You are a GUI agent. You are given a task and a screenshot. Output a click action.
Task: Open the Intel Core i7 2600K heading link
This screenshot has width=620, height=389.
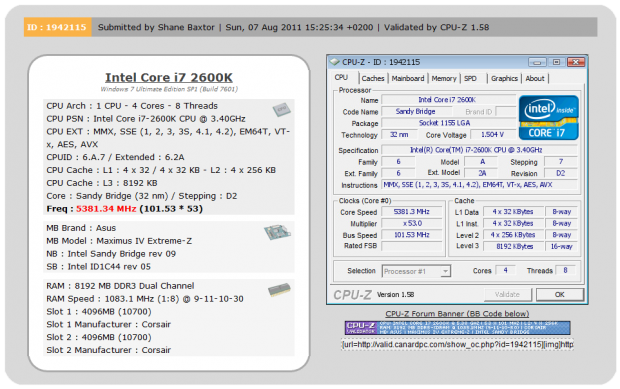click(x=169, y=77)
